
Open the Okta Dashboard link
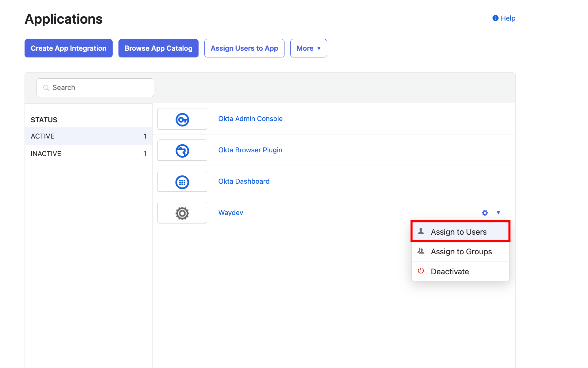point(244,181)
